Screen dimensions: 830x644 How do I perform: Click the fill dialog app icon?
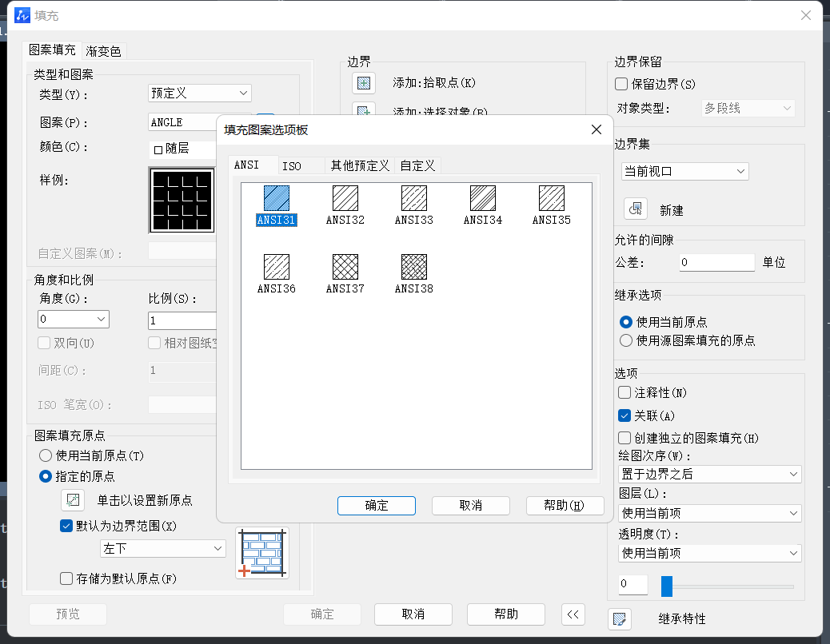[x=22, y=15]
